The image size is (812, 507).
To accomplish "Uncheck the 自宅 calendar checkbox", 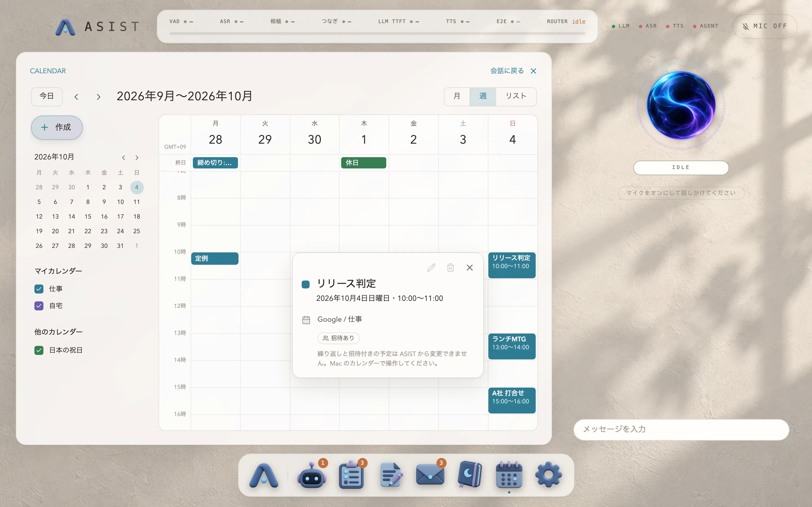I will (x=39, y=306).
